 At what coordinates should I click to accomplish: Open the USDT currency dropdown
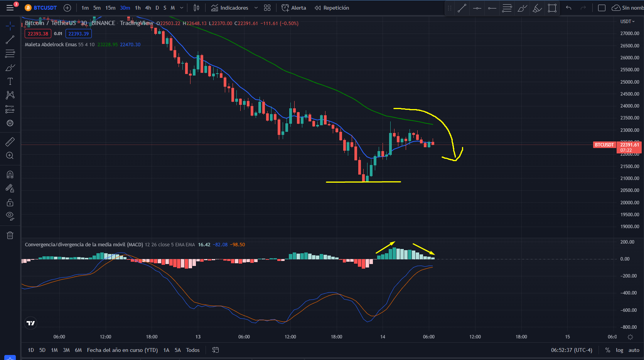click(627, 22)
